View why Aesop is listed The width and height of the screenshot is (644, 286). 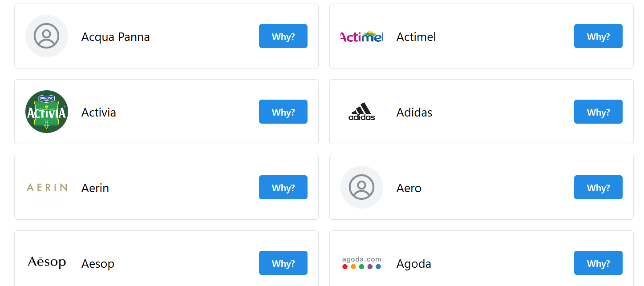click(283, 263)
